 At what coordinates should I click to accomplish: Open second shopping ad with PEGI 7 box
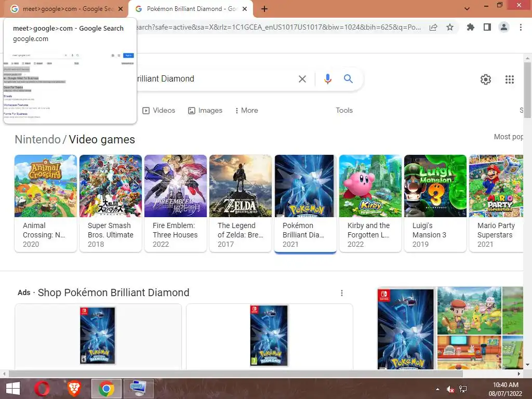(270, 336)
